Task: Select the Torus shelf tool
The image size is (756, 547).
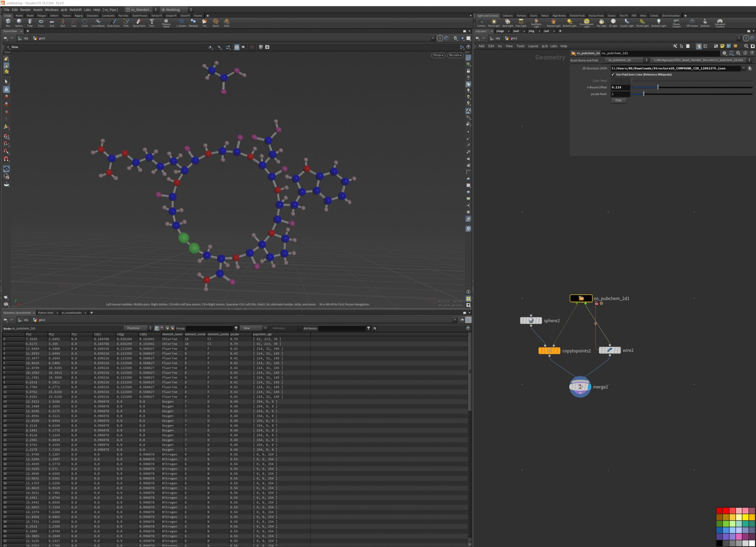Action: click(41, 22)
